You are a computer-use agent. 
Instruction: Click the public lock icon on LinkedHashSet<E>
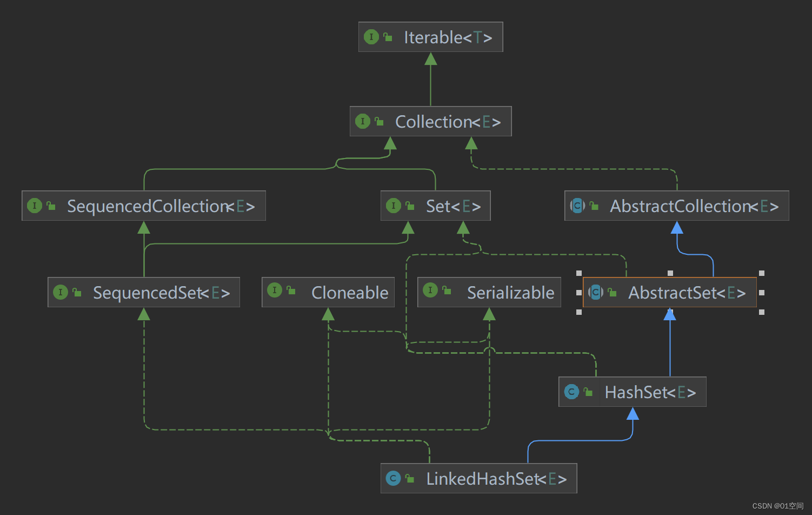tap(410, 478)
